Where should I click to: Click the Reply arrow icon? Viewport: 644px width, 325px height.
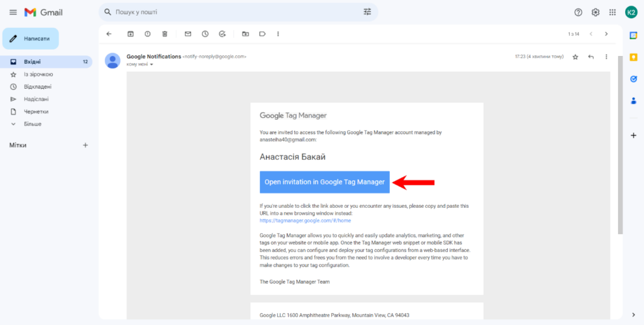(x=591, y=57)
